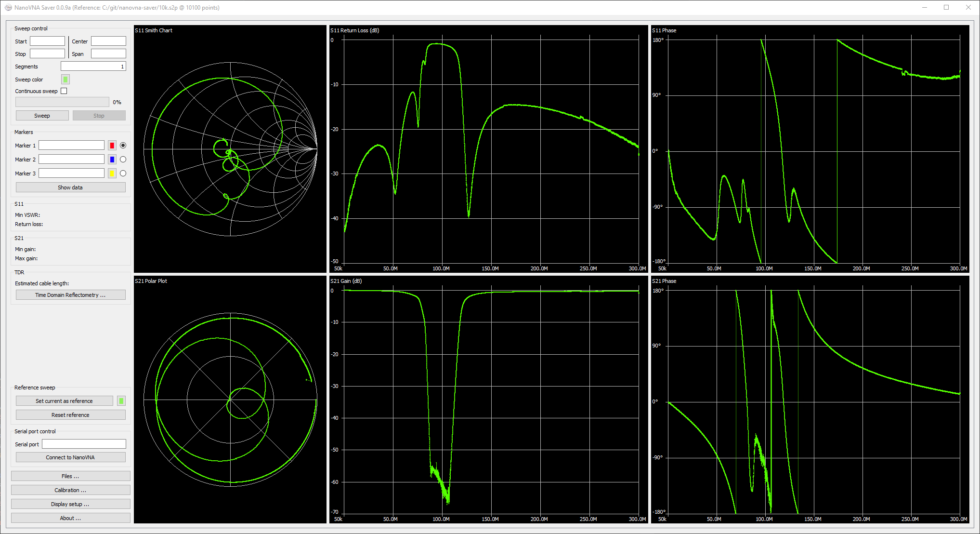Click the Show data button
Image resolution: width=980 pixels, height=534 pixels.
[70, 187]
